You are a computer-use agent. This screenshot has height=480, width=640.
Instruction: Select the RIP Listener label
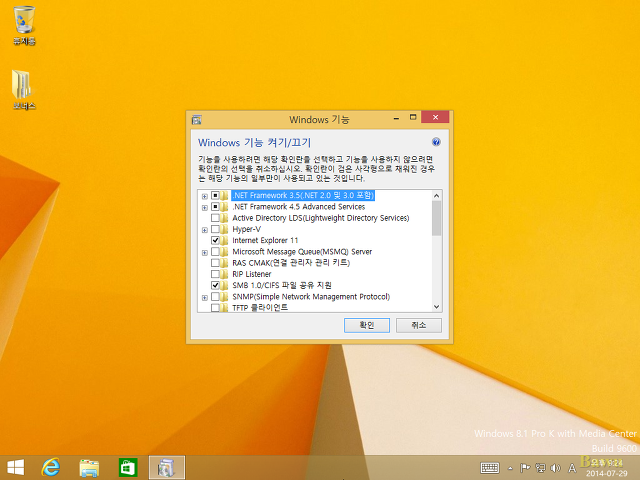(251, 274)
